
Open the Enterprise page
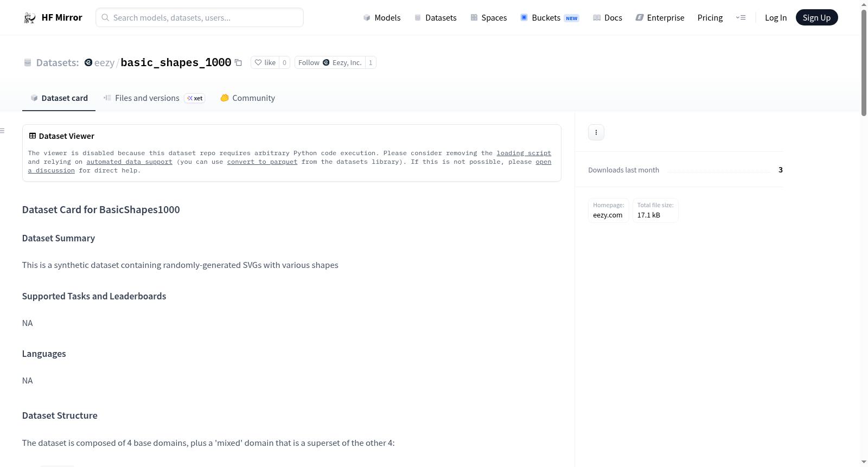pos(660,17)
